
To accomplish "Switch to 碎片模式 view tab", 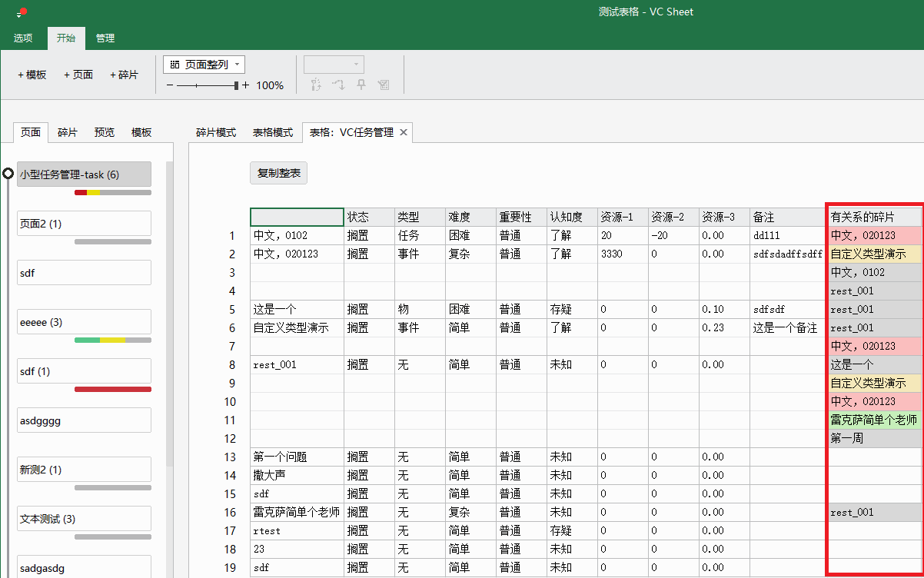I will [215, 132].
